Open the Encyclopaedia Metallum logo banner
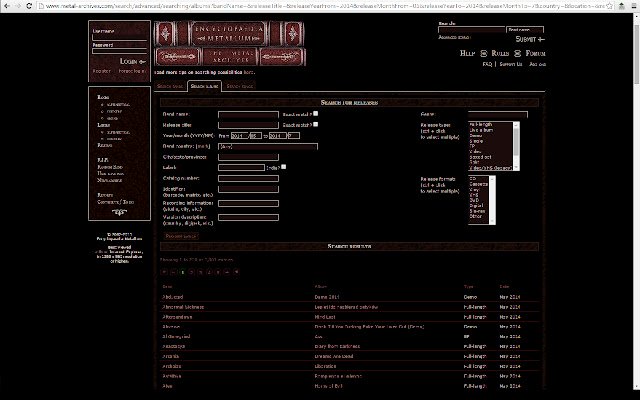Screen dimensions: 640x400 point(229,44)
